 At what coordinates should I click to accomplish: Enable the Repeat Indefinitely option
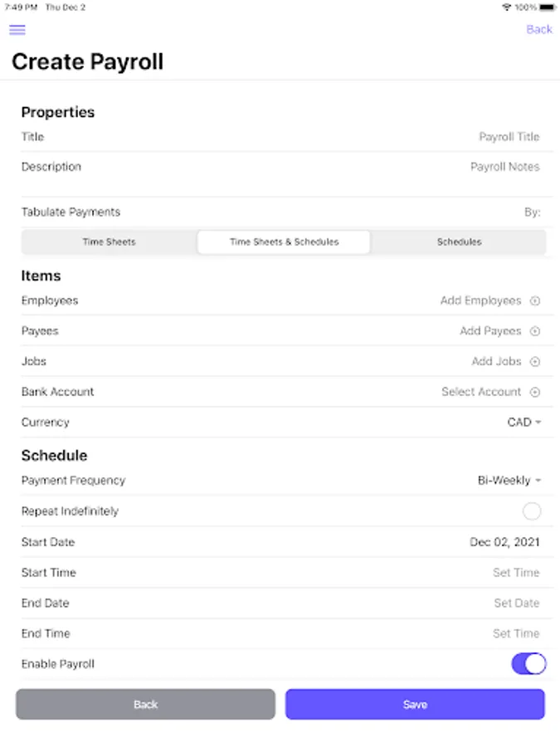[x=532, y=510]
